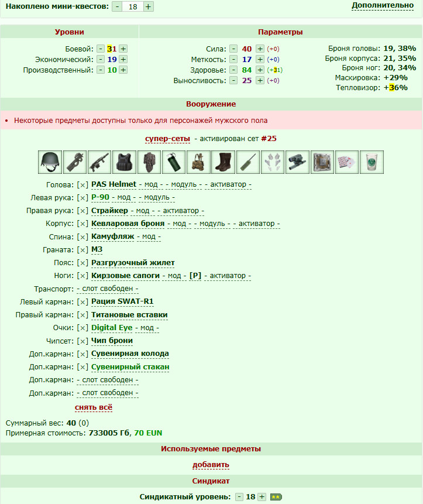Click добавить under Используемые предметы

click(211, 465)
